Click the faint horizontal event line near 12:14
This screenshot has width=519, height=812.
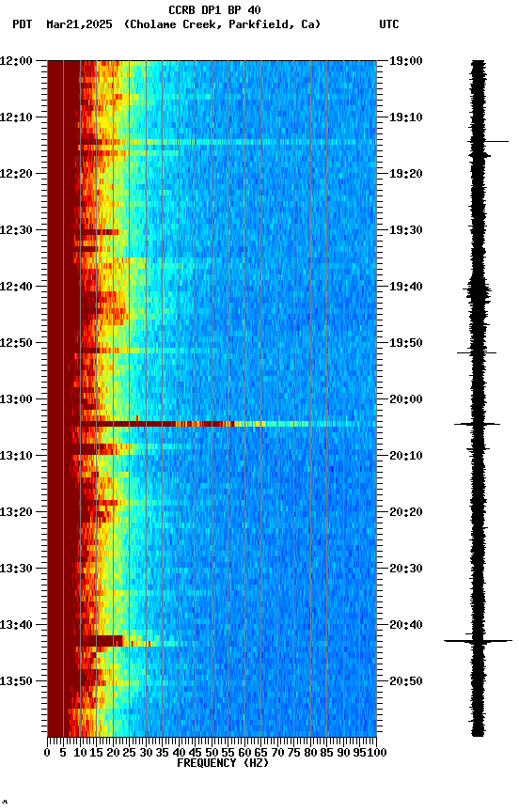pyautogui.click(x=228, y=142)
